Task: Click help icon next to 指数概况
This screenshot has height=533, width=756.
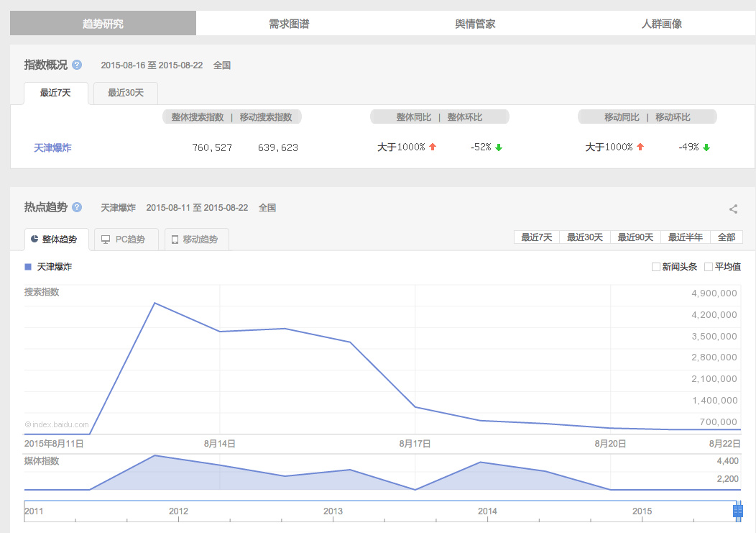Action: [77, 65]
